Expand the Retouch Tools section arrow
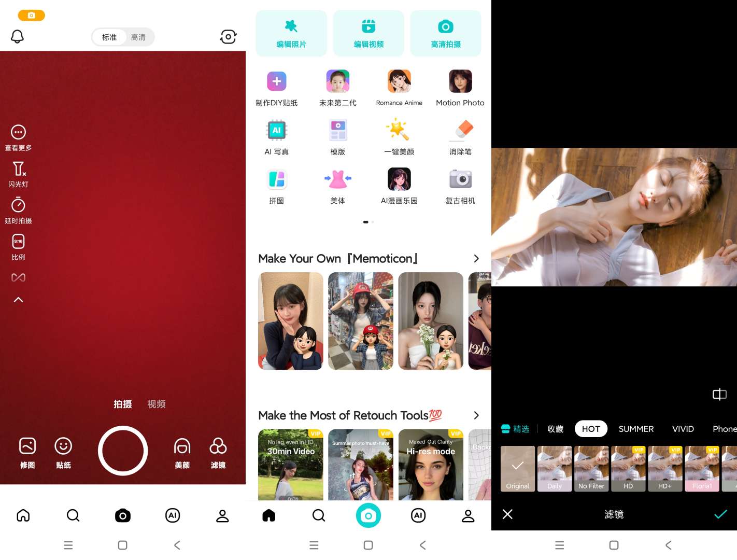The width and height of the screenshot is (737, 560). click(476, 415)
